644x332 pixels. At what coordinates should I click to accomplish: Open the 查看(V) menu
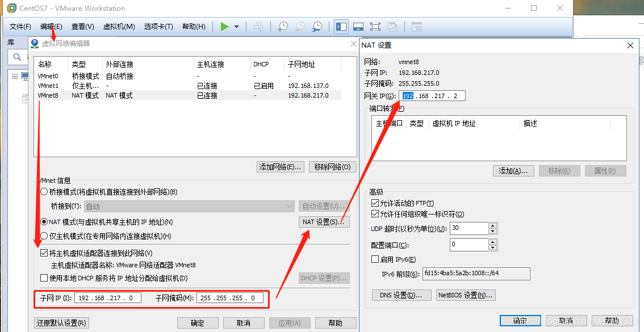coord(82,27)
